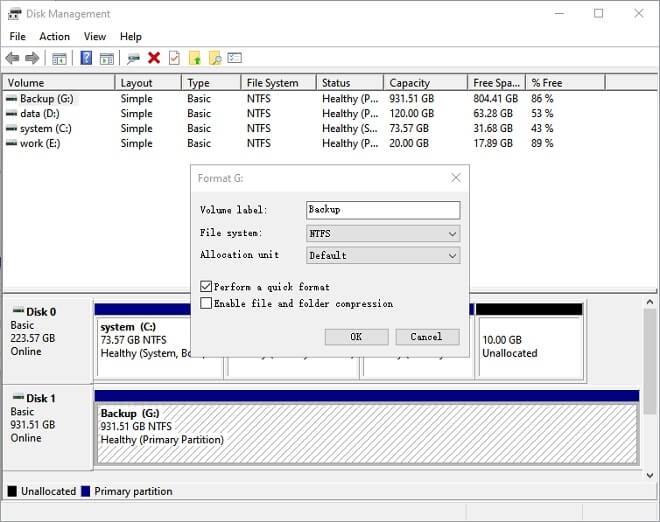Screen dimensions: 660x522
Task: Close the Format G: dialog
Action: pyautogui.click(x=456, y=178)
